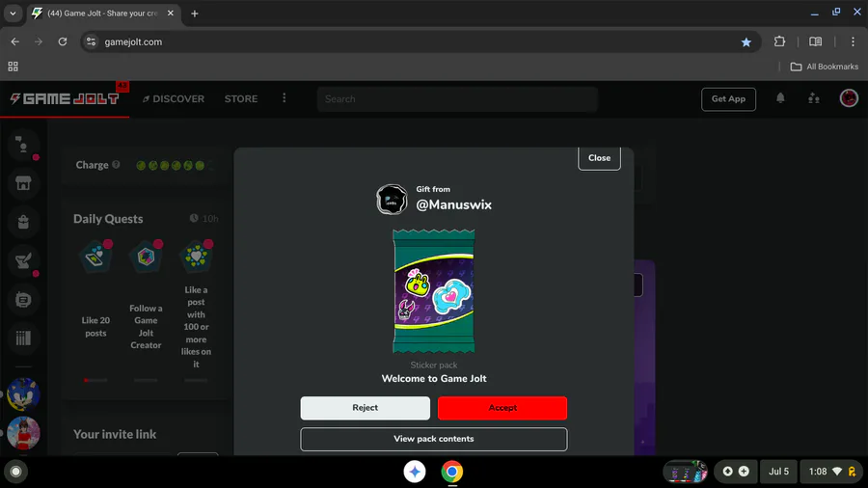Select the Game Jolt browser tab
Screen dimensions: 868x488
[x=103, y=14]
